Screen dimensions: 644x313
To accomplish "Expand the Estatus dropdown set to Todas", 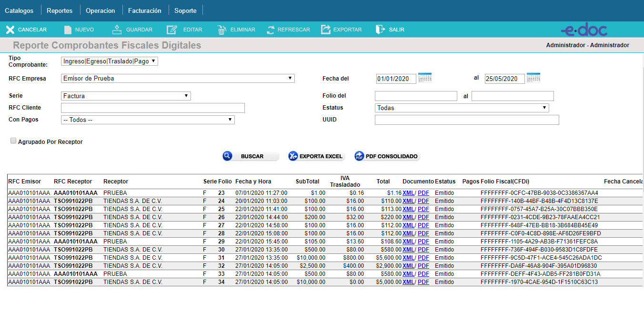I will click(x=462, y=108).
